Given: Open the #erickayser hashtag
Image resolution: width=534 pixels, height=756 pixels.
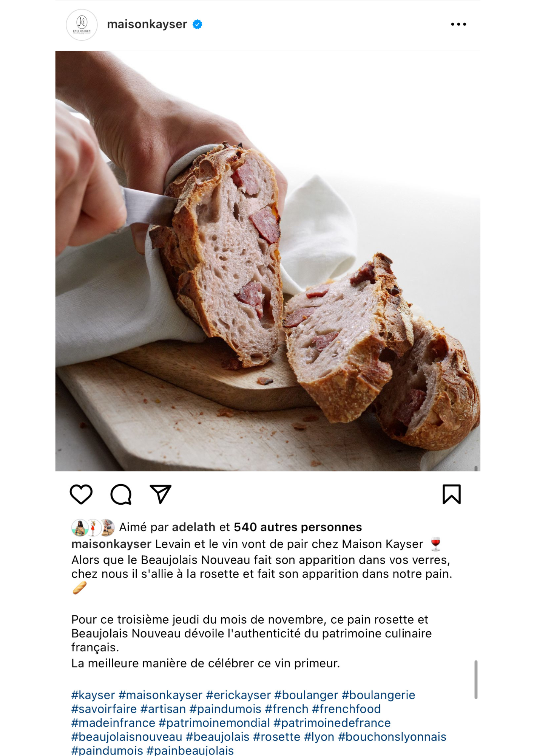Looking at the screenshot, I should pyautogui.click(x=238, y=695).
